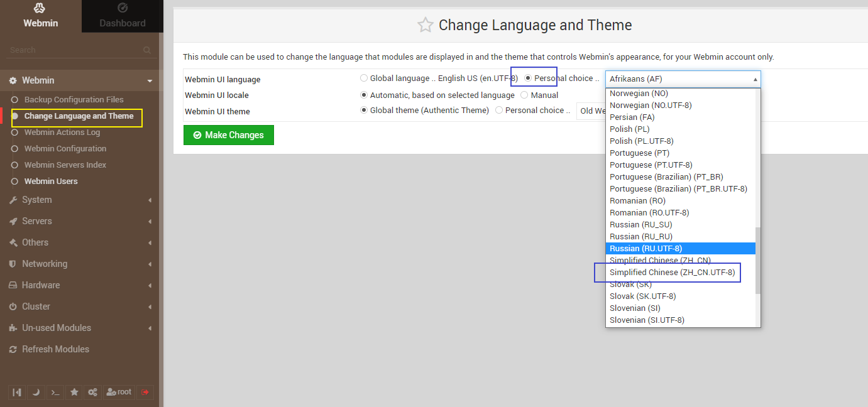868x407 pixels.
Task: Select Personal choice radio for UI theme
Action: [499, 111]
